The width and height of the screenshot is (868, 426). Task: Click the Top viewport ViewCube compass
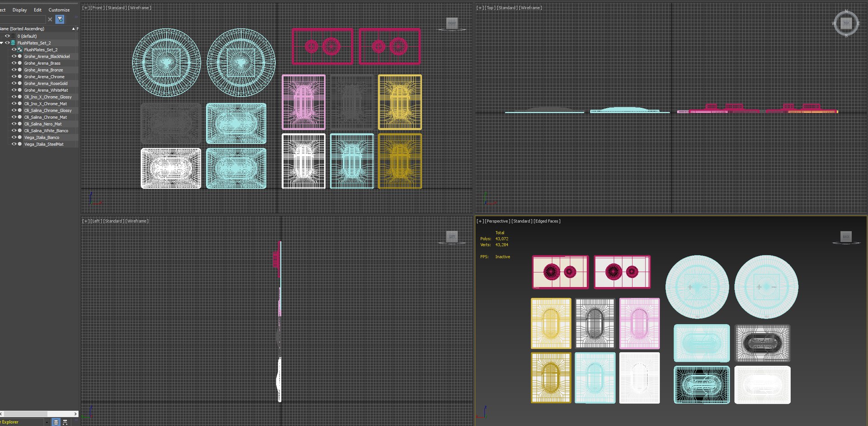point(846,23)
